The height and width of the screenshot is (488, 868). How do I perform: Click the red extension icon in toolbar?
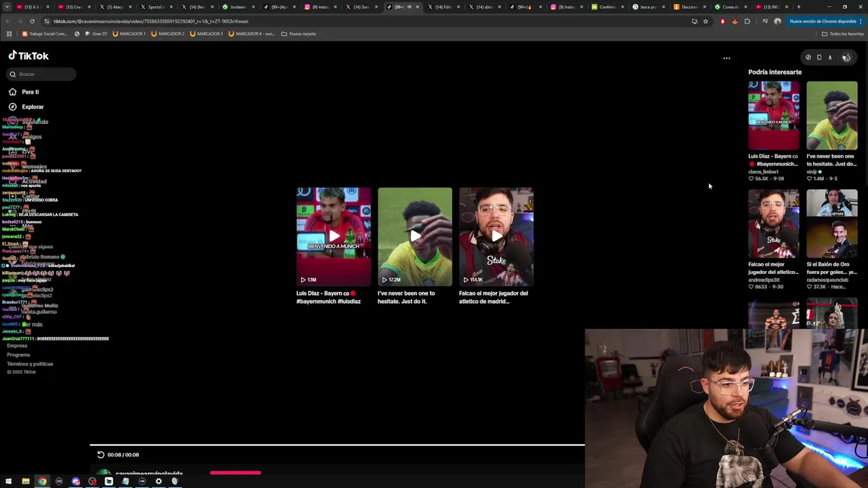(722, 21)
